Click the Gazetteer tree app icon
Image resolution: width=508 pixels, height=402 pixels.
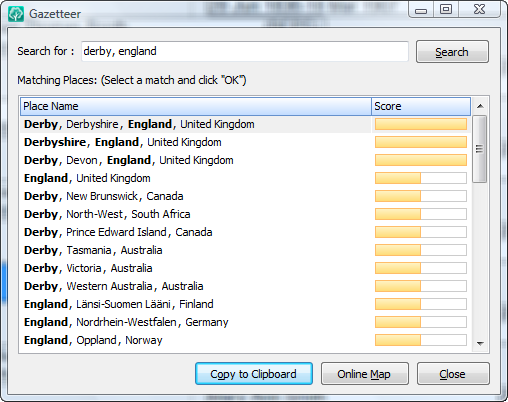[16, 14]
